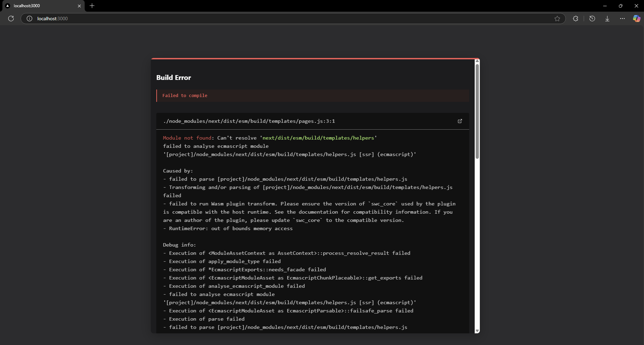Screen dimensions: 644x345
Task: Close the localhost:3000 tab
Action: [x=79, y=6]
